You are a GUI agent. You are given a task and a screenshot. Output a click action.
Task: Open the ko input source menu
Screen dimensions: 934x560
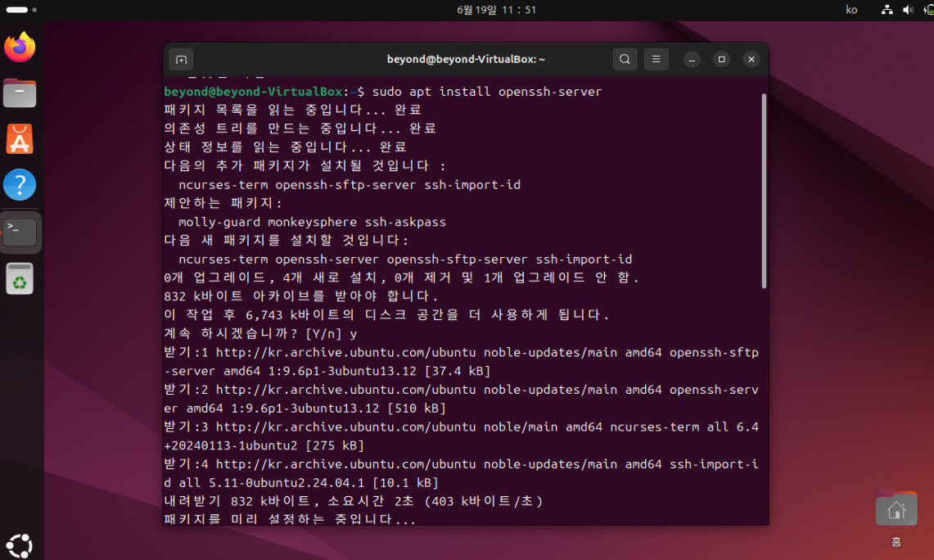pos(851,10)
